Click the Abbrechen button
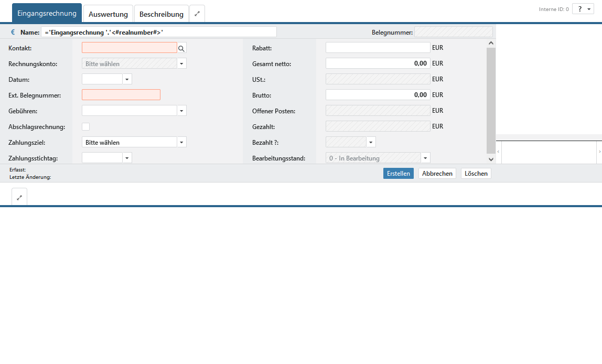The image size is (602, 364). 437,174
